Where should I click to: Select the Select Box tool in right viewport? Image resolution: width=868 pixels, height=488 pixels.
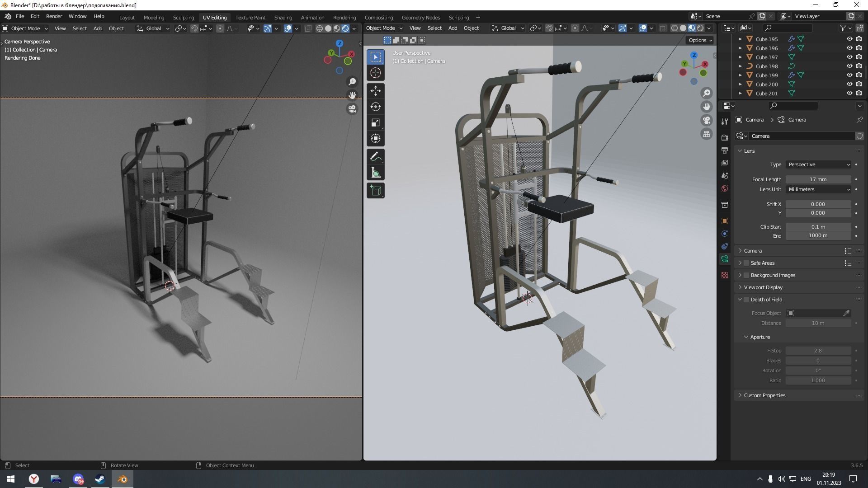pos(376,57)
